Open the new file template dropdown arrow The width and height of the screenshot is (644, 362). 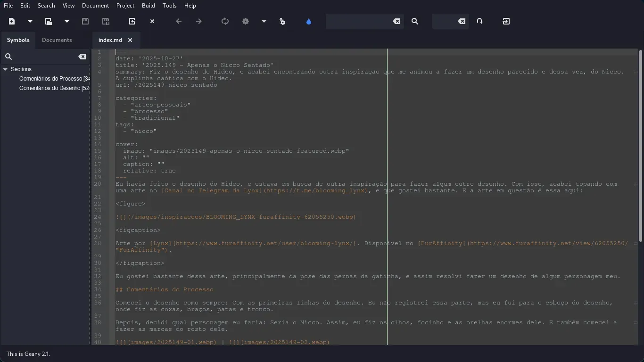[30, 21]
